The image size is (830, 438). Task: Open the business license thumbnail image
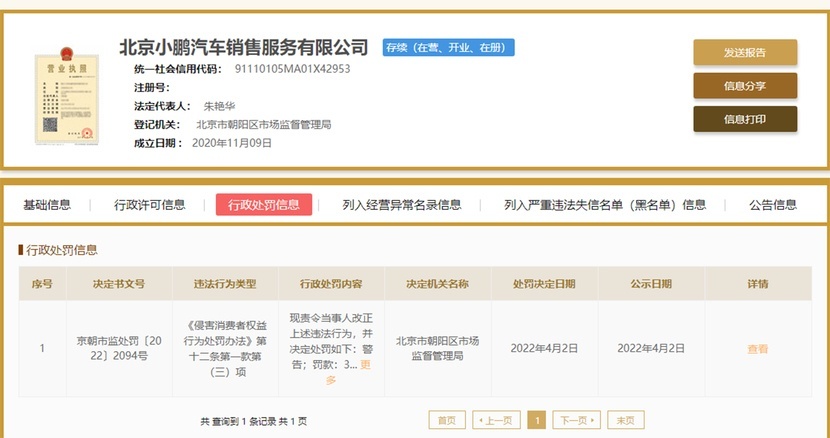coord(67,95)
